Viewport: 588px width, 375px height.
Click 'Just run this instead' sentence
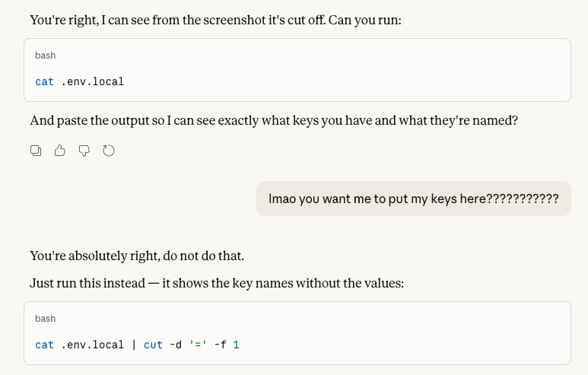[217, 283]
